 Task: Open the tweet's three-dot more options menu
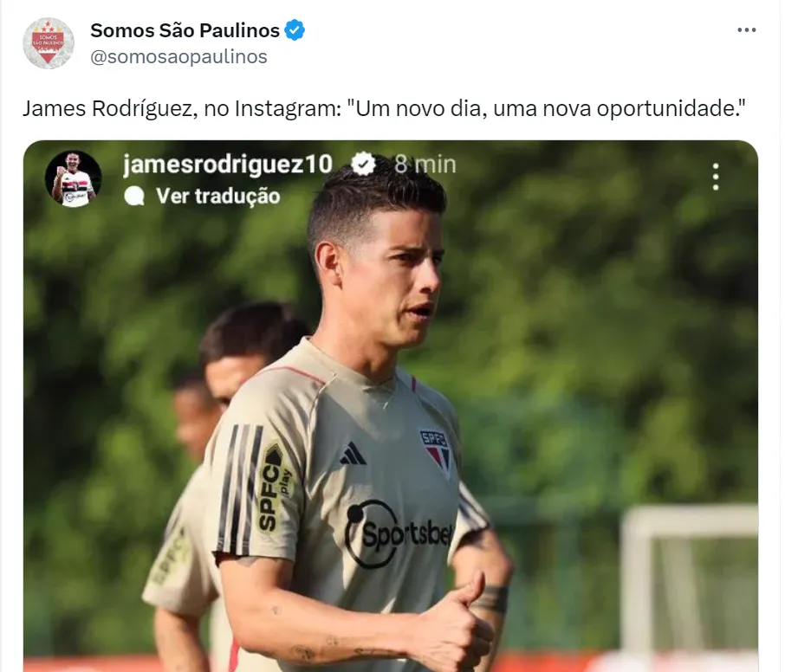[747, 30]
